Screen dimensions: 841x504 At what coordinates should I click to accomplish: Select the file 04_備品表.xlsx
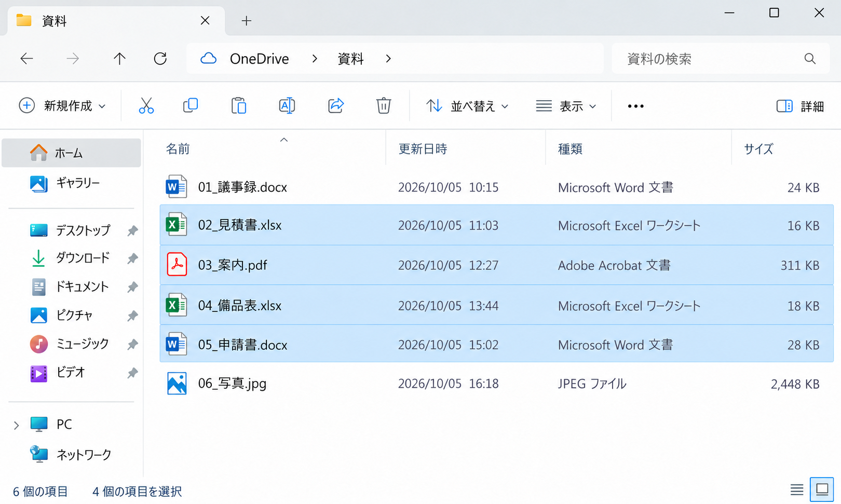click(497, 305)
